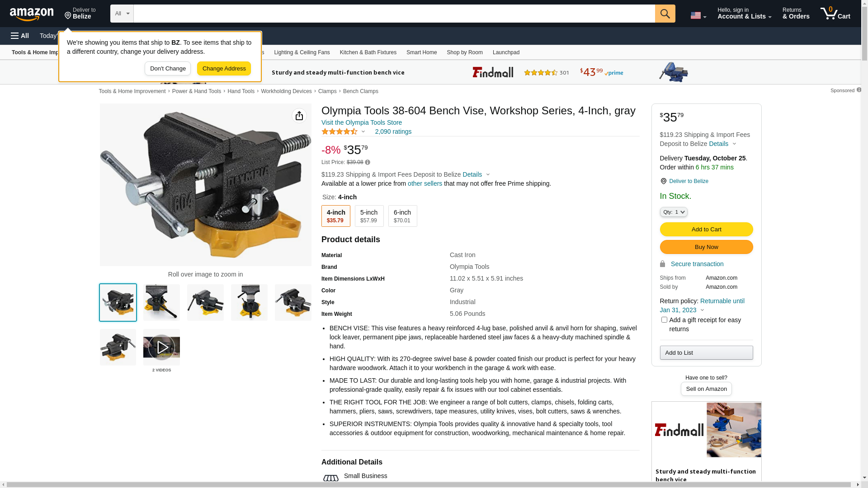Viewport: 868px width, 488px height.
Task: Click the US flag language icon
Action: point(695,16)
